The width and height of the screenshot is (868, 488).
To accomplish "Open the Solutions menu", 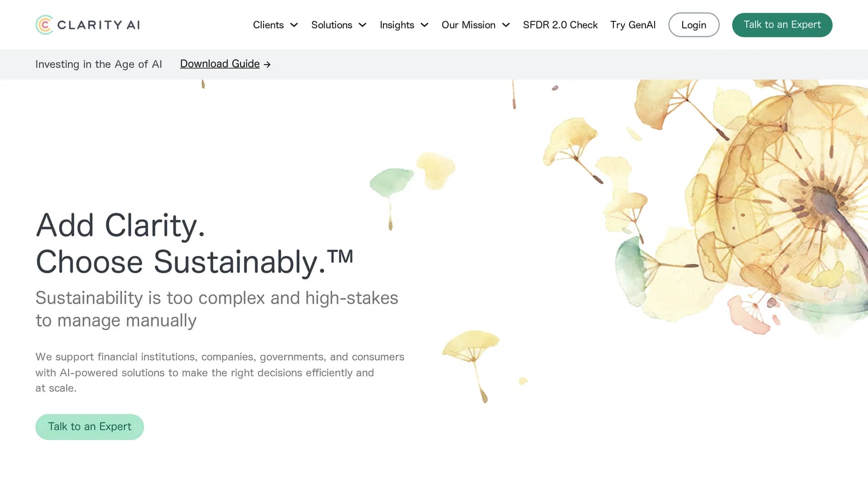I will click(331, 25).
